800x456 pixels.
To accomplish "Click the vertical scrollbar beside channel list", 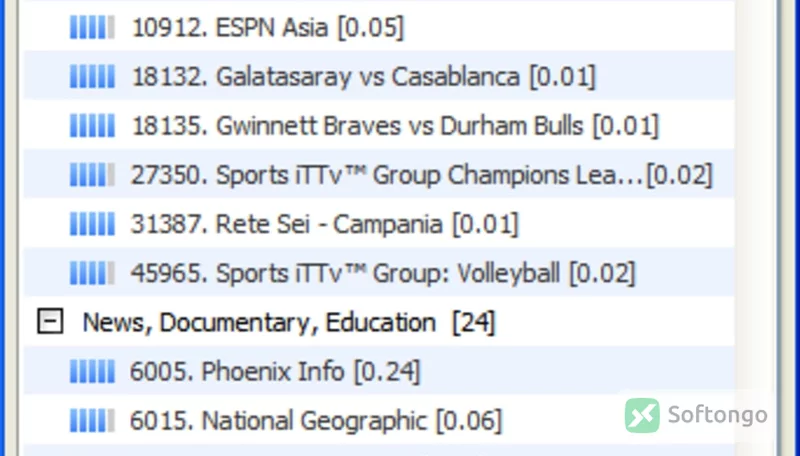I will pyautogui.click(x=756, y=228).
